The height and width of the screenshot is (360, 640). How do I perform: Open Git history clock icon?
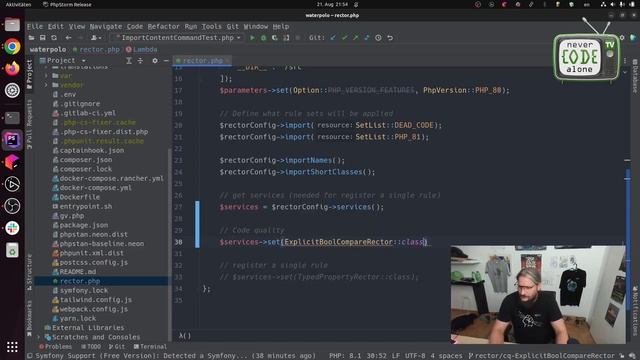coord(378,38)
